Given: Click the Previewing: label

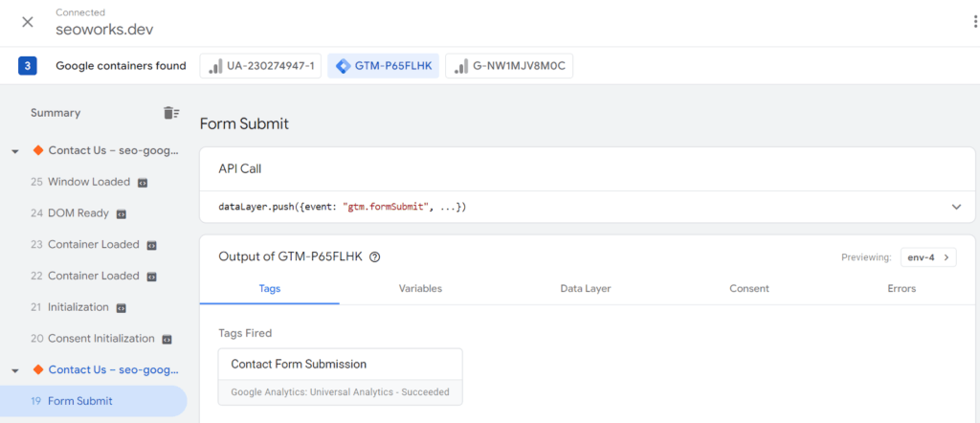Looking at the screenshot, I should click(866, 257).
